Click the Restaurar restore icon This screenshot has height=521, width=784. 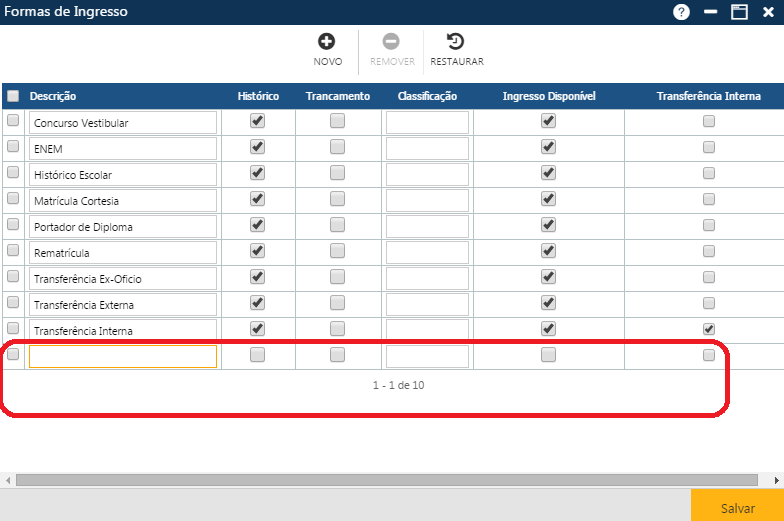click(456, 42)
